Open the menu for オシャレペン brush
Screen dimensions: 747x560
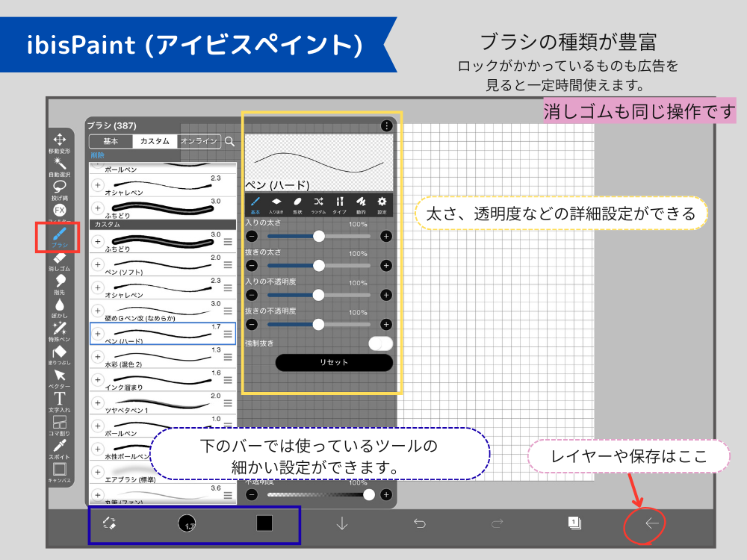(227, 288)
